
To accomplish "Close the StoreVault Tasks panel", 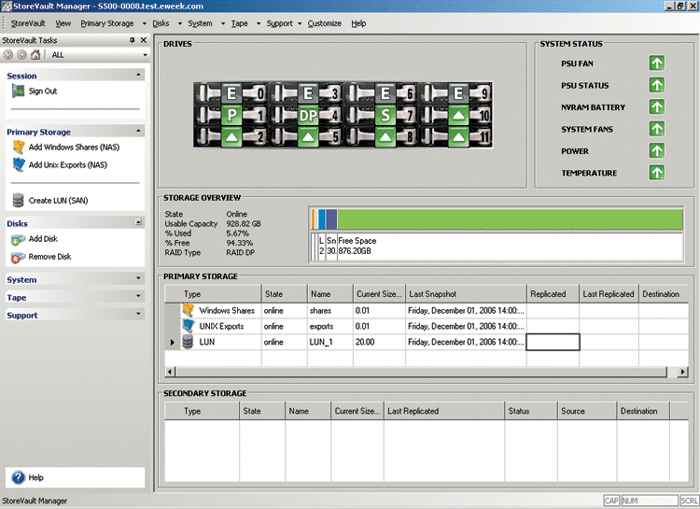I will tap(143, 40).
